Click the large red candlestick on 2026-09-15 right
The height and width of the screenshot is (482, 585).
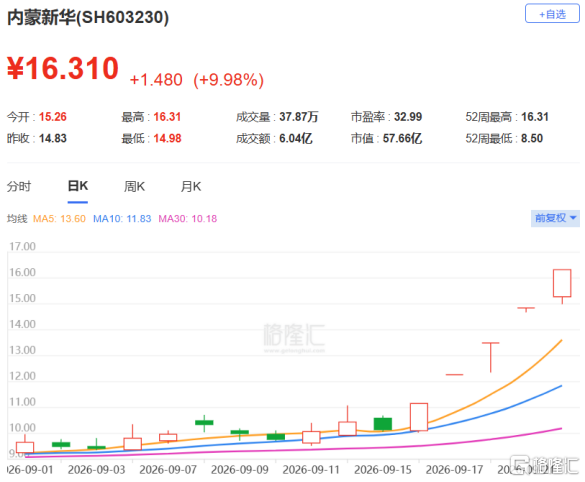pyautogui.click(x=419, y=417)
